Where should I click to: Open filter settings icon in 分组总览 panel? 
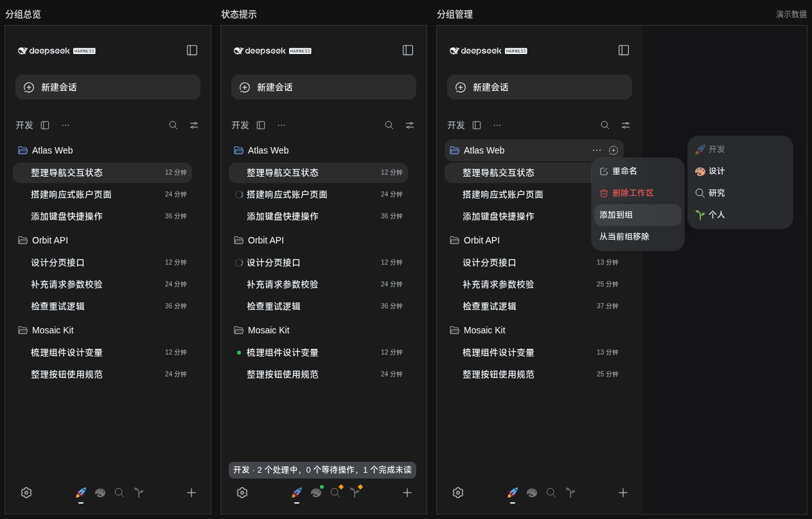[x=194, y=125]
